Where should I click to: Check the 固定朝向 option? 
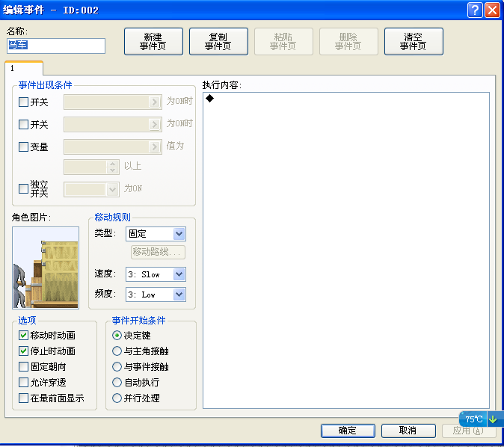[23, 367]
